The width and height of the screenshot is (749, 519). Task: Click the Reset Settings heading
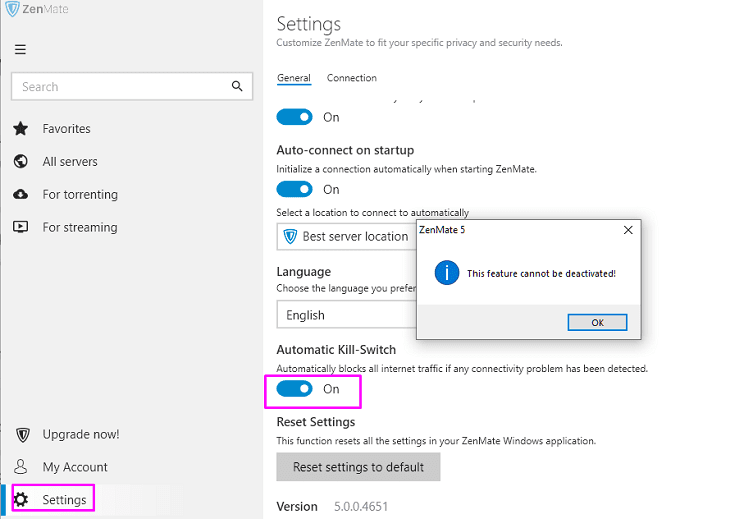[316, 422]
